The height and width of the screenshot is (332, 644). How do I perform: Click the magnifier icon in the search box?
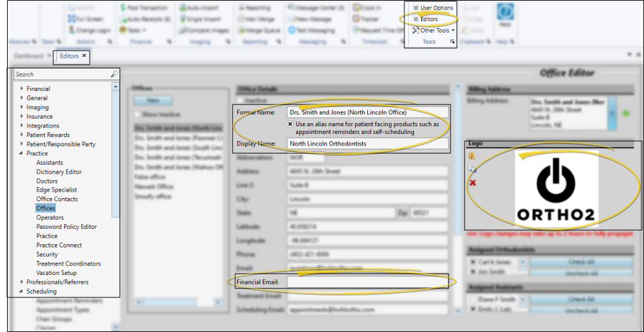click(114, 74)
